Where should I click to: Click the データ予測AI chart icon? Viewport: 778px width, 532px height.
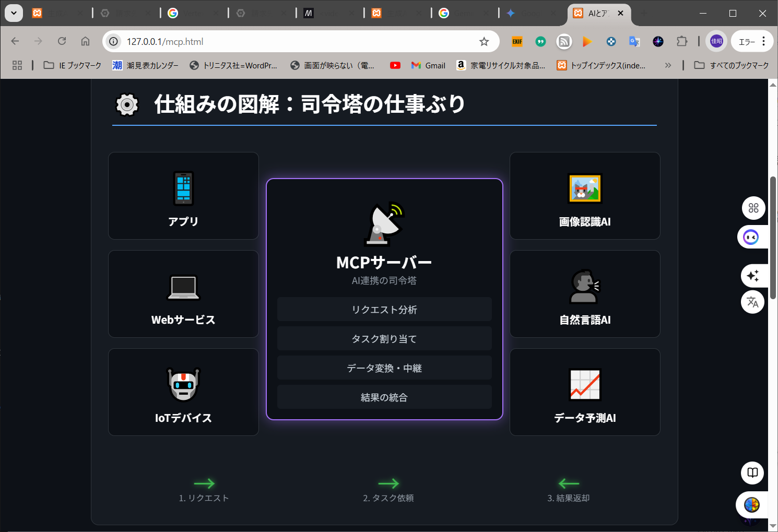[x=585, y=385]
